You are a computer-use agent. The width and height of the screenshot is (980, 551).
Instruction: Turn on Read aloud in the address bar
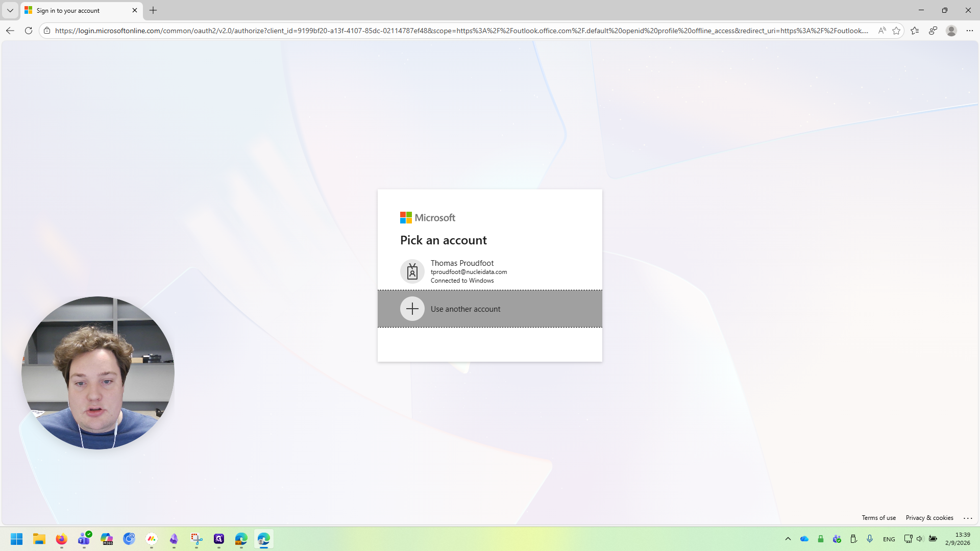pyautogui.click(x=882, y=31)
